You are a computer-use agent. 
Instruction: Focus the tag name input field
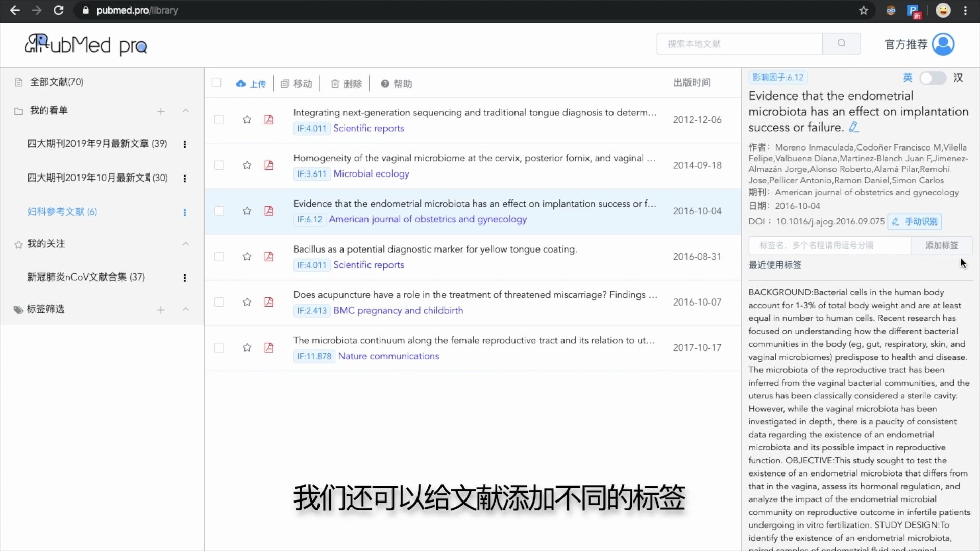(830, 245)
